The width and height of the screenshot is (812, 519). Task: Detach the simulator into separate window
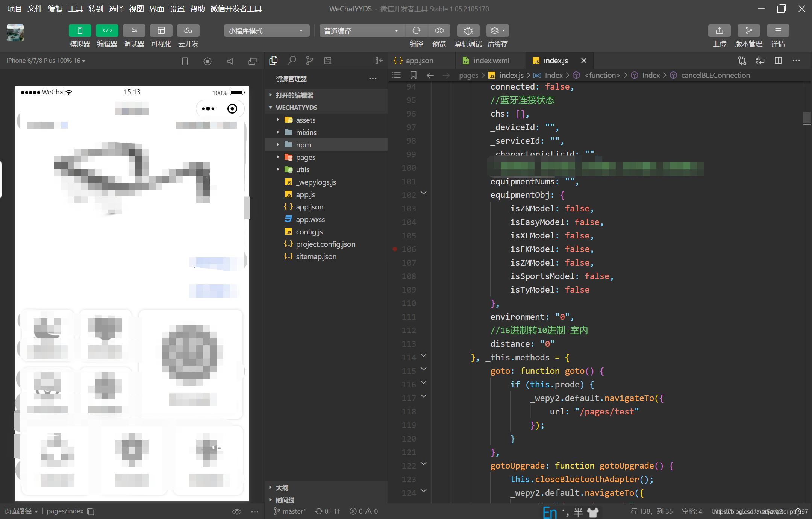coord(253,61)
